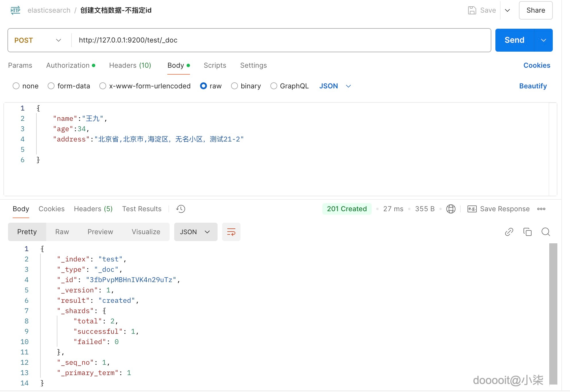Select the GraphQL radio button

(274, 86)
